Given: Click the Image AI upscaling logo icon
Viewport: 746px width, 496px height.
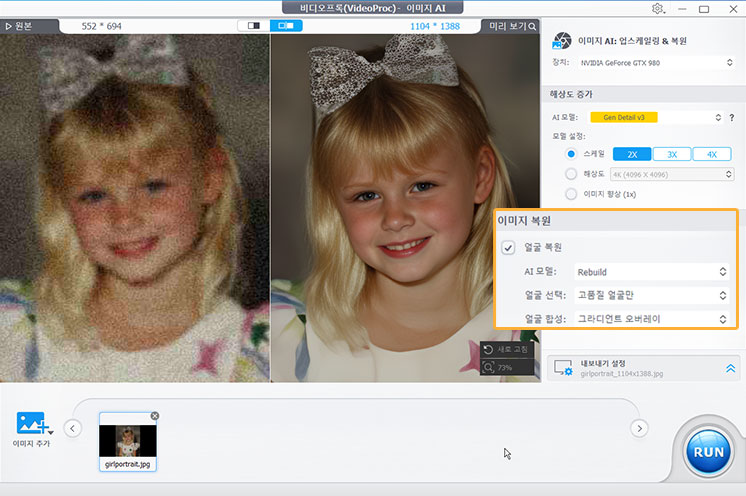Looking at the screenshot, I should point(562,41).
